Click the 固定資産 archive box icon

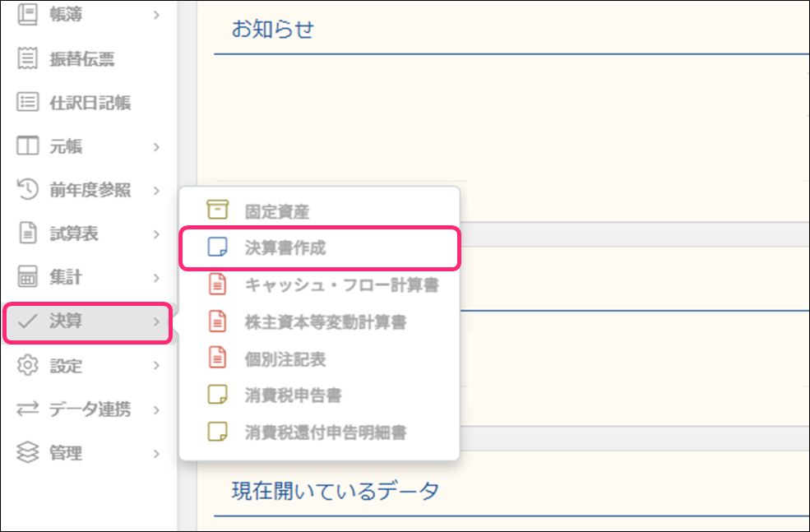tap(217, 210)
